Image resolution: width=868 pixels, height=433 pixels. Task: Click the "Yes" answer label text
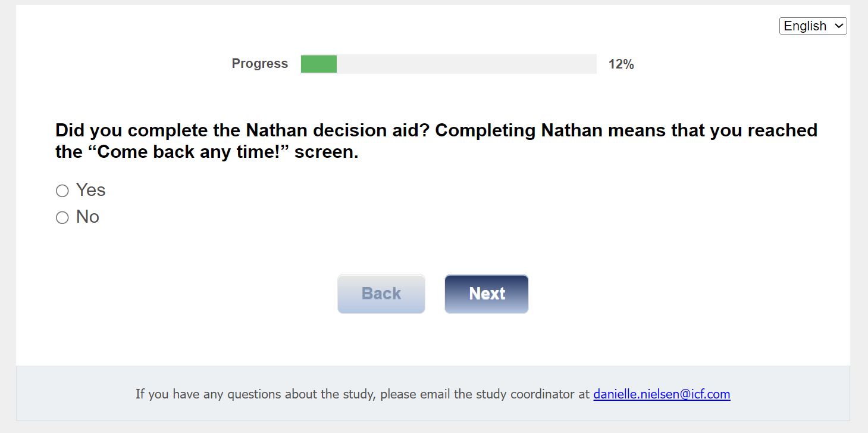point(90,190)
